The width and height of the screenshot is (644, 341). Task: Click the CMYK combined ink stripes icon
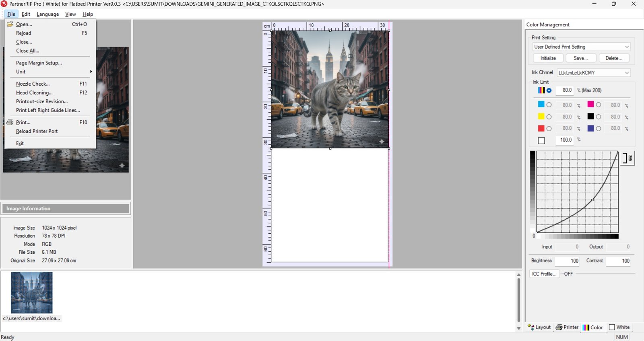tap(541, 90)
